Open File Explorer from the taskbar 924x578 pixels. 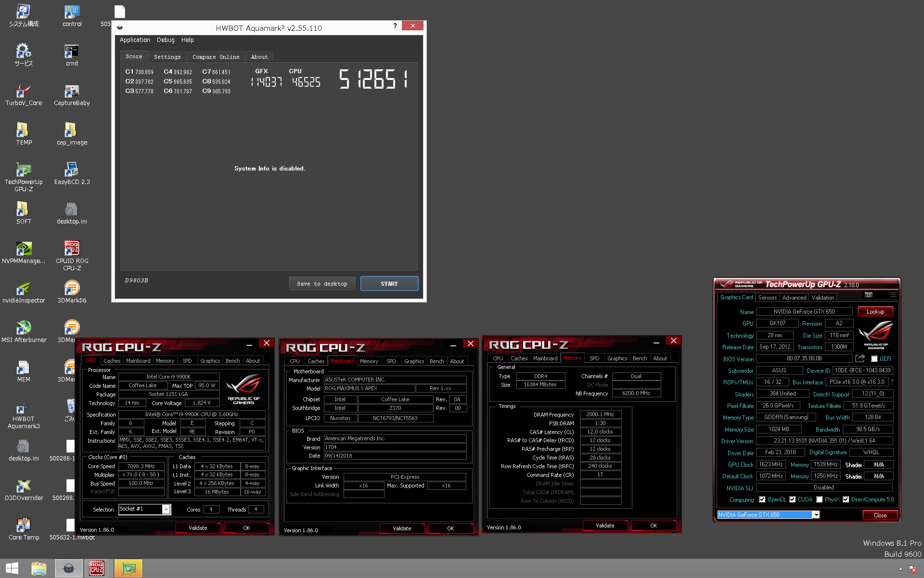click(39, 568)
